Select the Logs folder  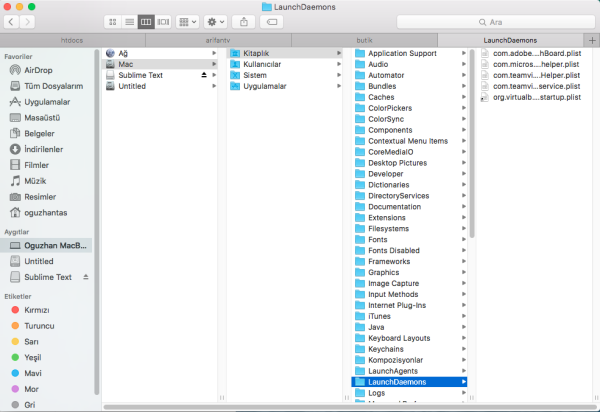click(409, 393)
